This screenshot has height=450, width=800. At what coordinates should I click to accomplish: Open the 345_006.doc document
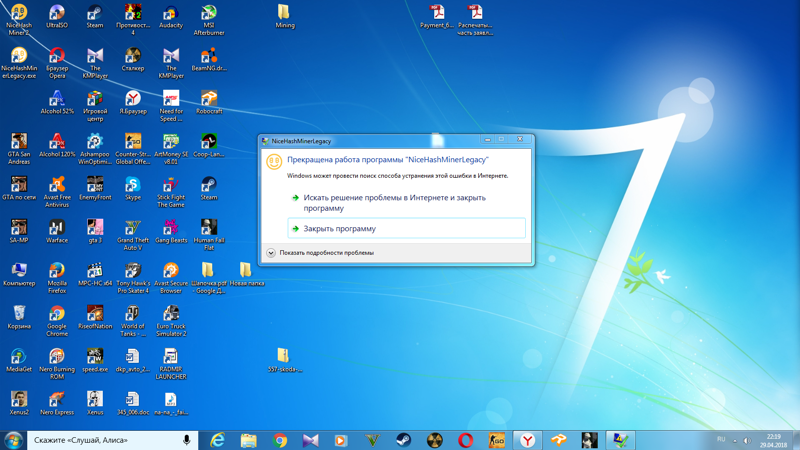click(x=133, y=403)
